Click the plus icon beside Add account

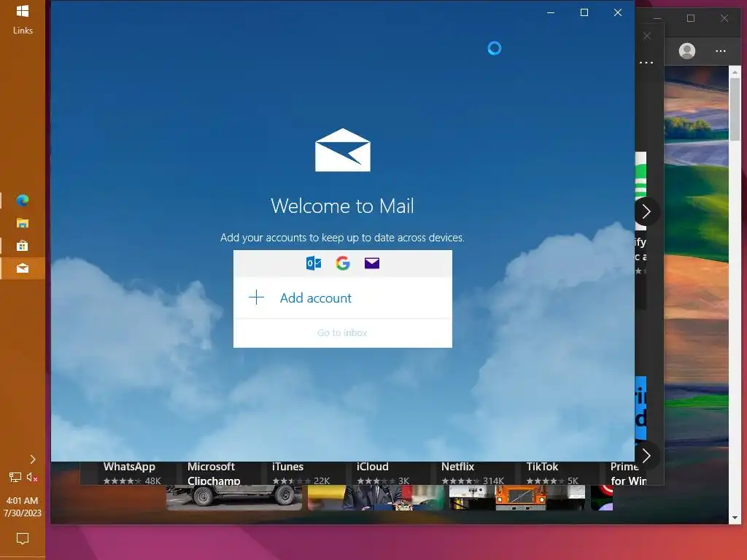coord(256,297)
